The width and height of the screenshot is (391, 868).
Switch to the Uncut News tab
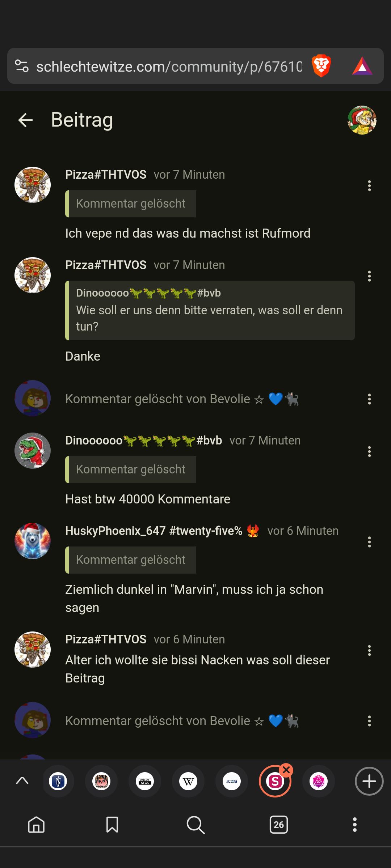145,781
